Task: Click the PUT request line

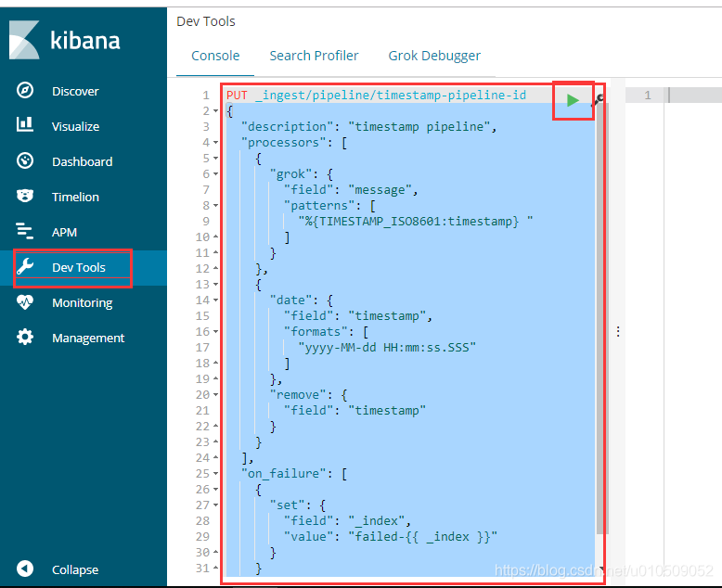Action: coord(376,96)
